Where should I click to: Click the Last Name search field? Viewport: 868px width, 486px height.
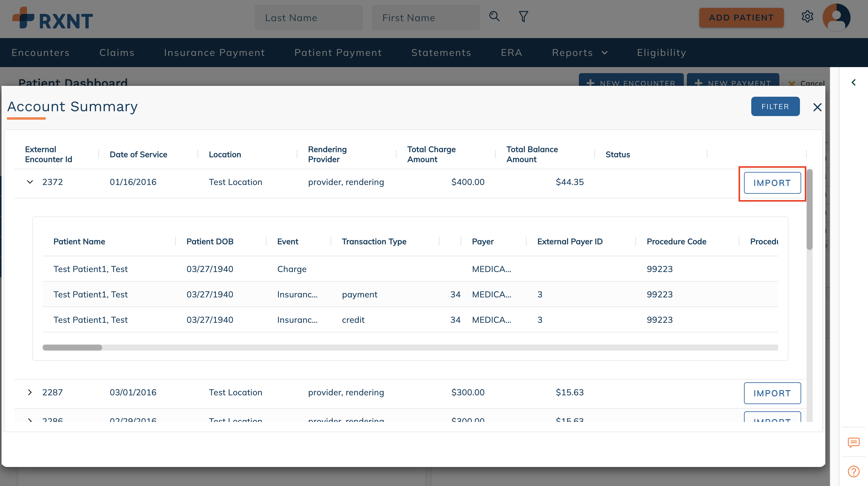click(x=308, y=18)
